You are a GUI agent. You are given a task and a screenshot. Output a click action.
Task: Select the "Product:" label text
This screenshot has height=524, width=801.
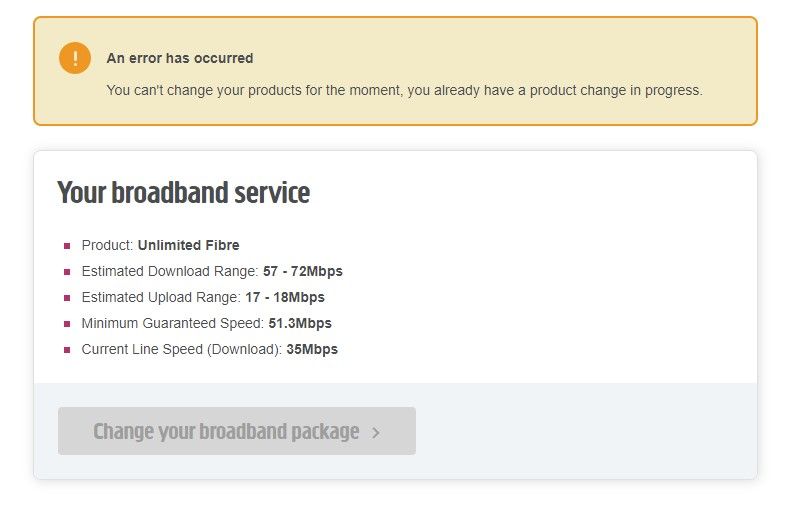click(x=108, y=245)
